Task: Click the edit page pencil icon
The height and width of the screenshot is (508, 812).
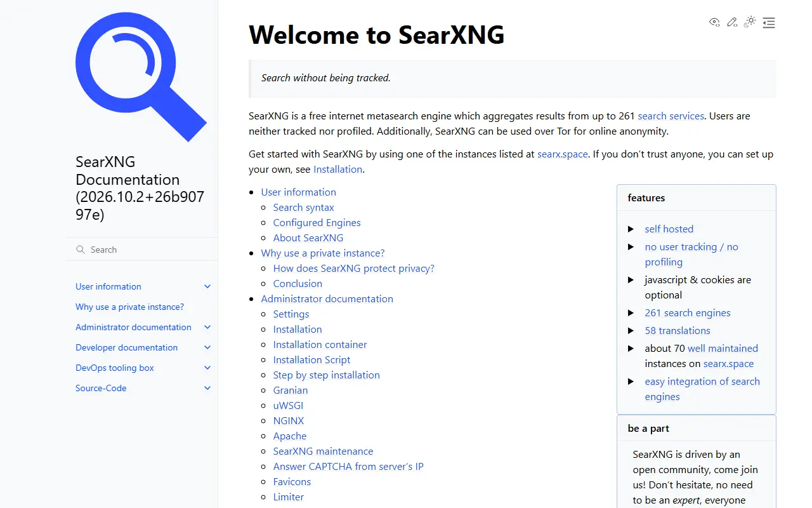Action: [732, 22]
